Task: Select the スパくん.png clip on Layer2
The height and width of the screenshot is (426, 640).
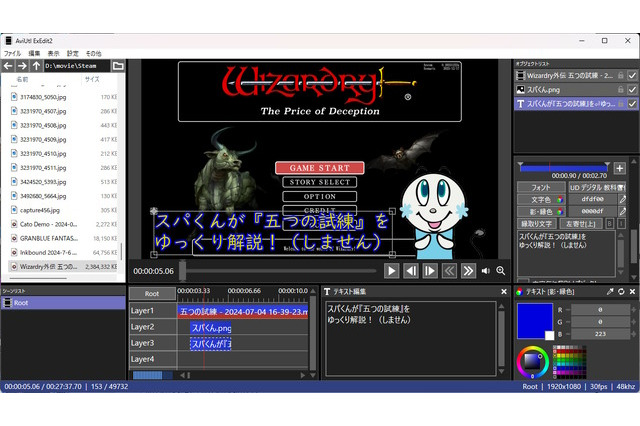Action: [x=211, y=328]
